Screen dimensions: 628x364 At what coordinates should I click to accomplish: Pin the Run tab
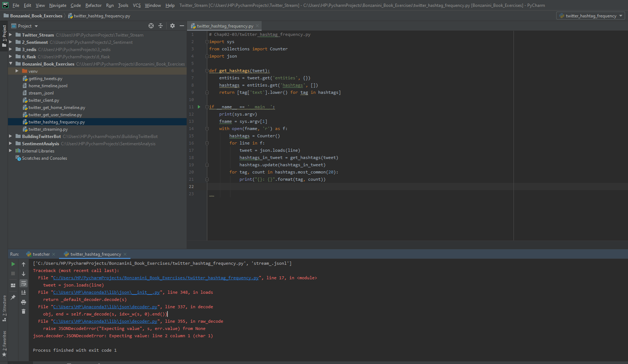pyautogui.click(x=13, y=297)
